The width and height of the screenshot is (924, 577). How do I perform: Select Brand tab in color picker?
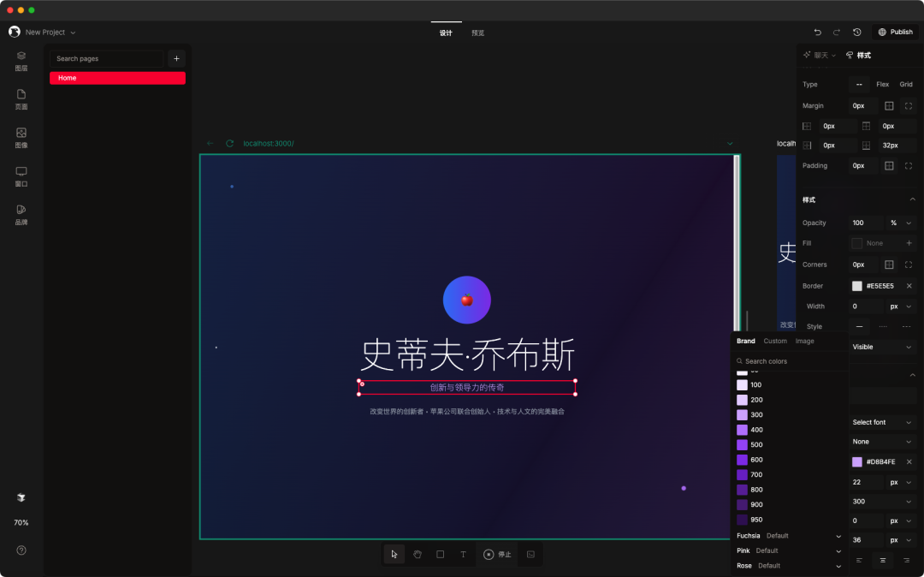[x=745, y=342]
